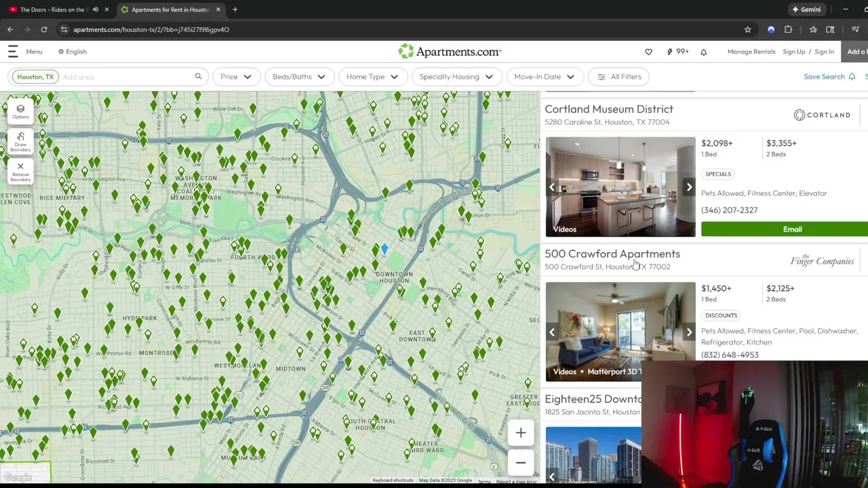Click the Sign In link
This screenshot has width=868, height=488.
click(824, 52)
